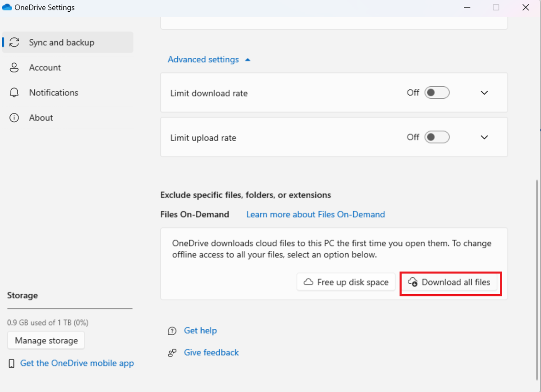
Task: Open Get the OneDrive mobile app link
Action: click(x=77, y=363)
